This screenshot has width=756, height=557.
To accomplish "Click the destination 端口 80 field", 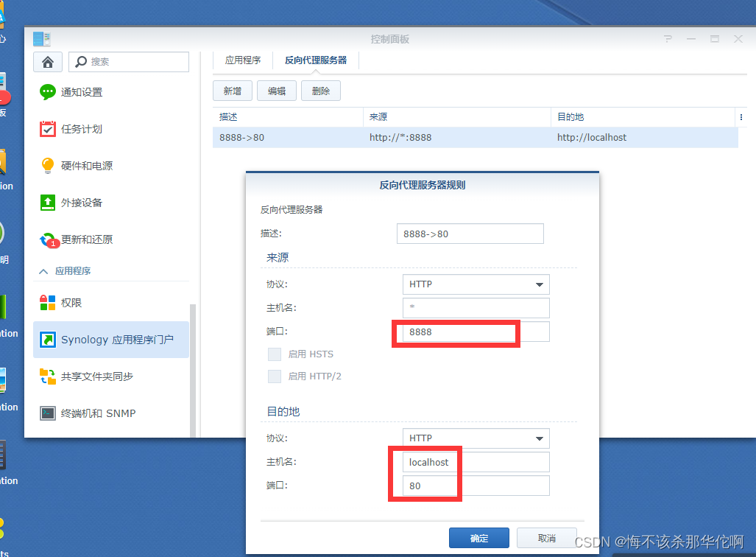I will click(x=476, y=486).
